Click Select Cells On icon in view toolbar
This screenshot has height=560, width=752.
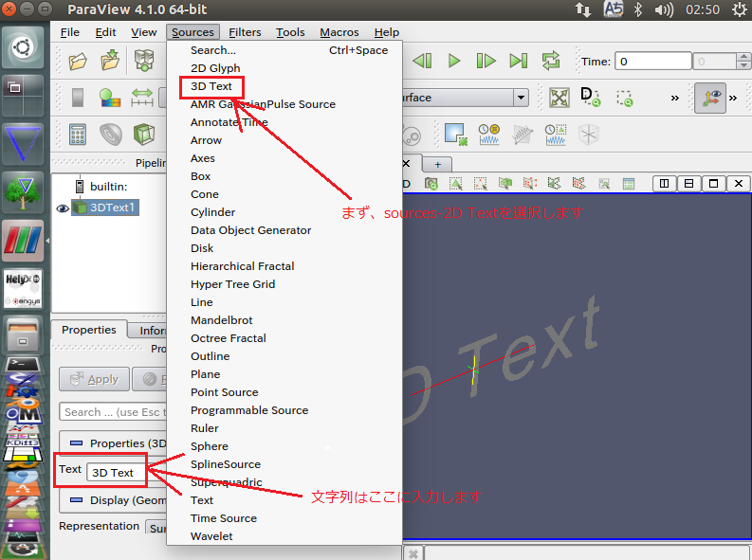tap(455, 184)
